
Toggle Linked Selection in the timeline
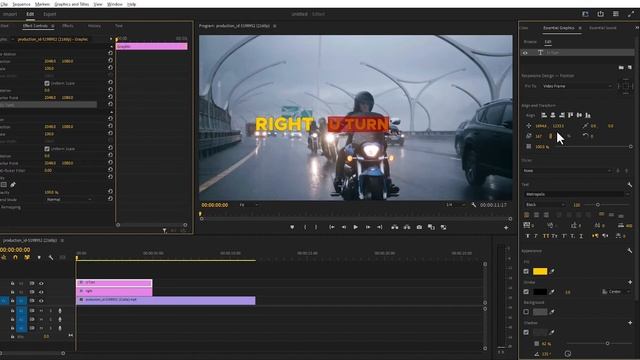tap(27, 258)
